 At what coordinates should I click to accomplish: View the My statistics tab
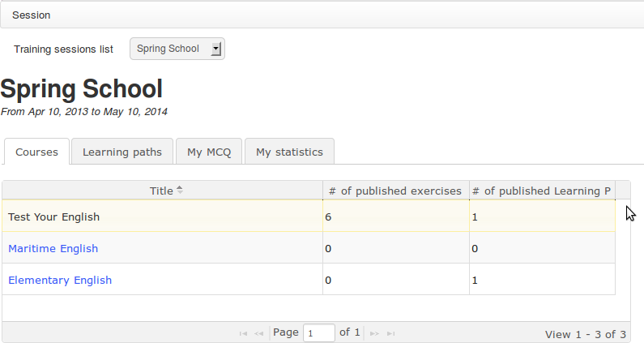289,152
